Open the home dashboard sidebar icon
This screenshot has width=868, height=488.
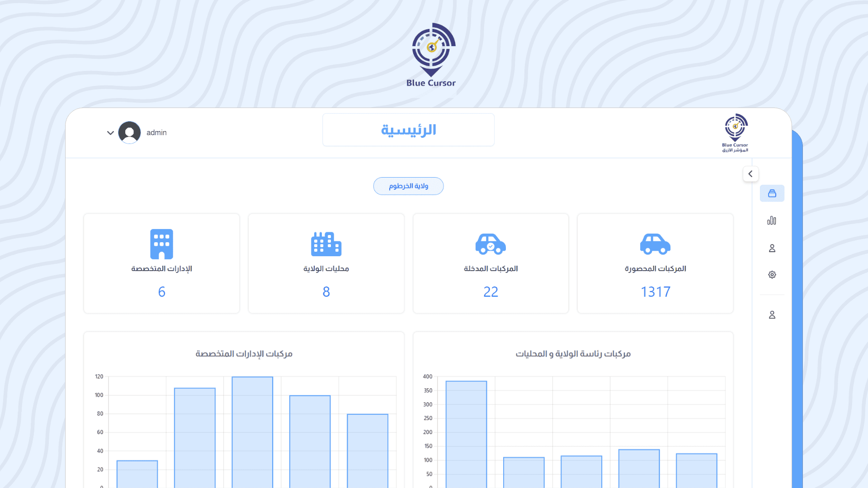[772, 193]
